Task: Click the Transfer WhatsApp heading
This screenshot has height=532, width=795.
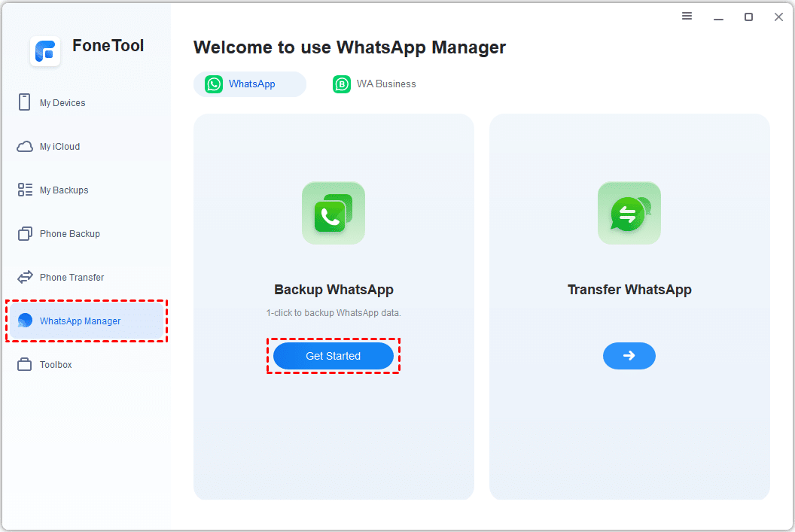Action: [629, 289]
